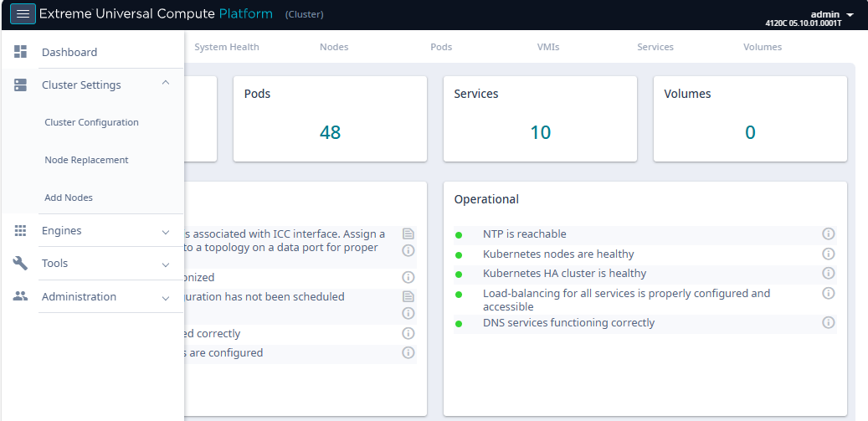This screenshot has width=868, height=421.
Task: Choose Add Nodes menu entry
Action: [69, 198]
